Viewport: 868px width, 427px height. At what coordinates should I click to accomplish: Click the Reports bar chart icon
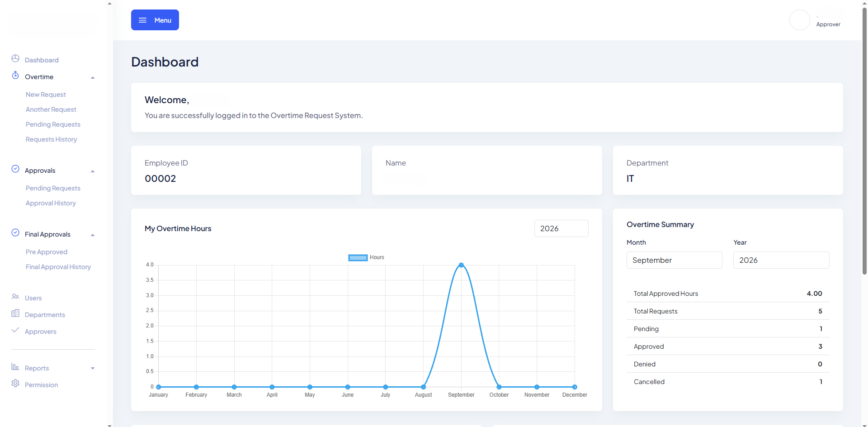pos(15,366)
